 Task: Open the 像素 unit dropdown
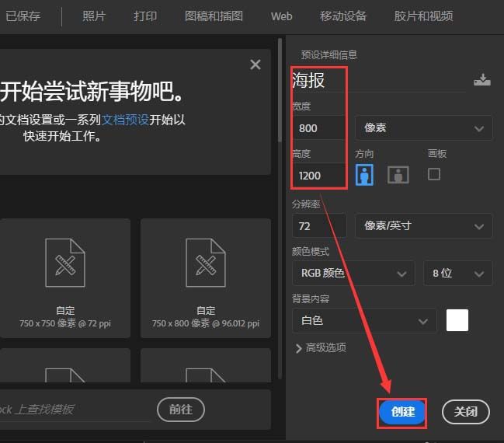pos(424,128)
